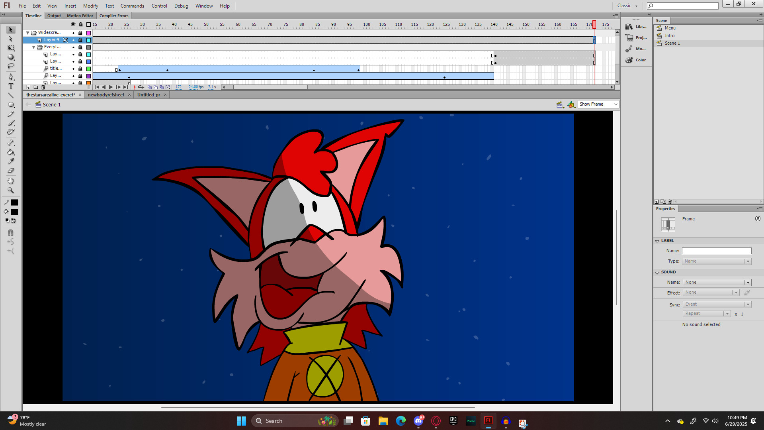
Task: Click the Delete layer trash icon
Action: 43,87
